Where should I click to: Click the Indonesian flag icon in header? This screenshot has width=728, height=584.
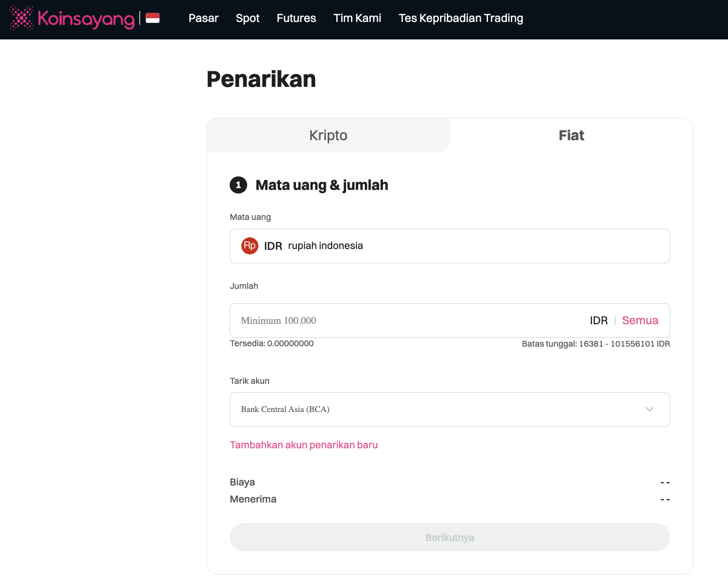tap(153, 18)
